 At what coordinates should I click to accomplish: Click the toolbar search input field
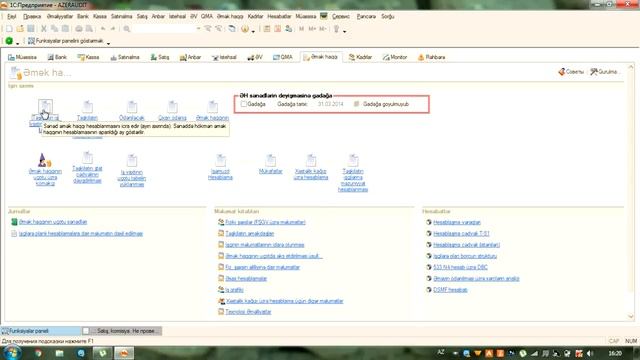164,29
